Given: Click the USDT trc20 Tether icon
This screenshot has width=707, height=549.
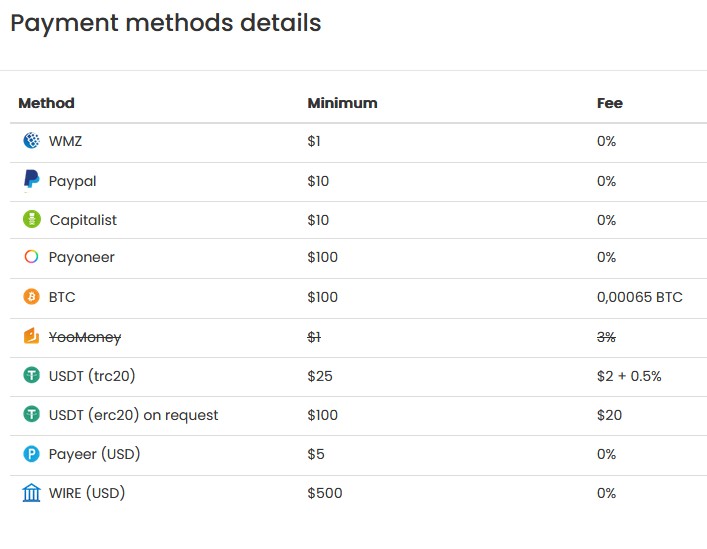Looking at the screenshot, I should (x=32, y=375).
